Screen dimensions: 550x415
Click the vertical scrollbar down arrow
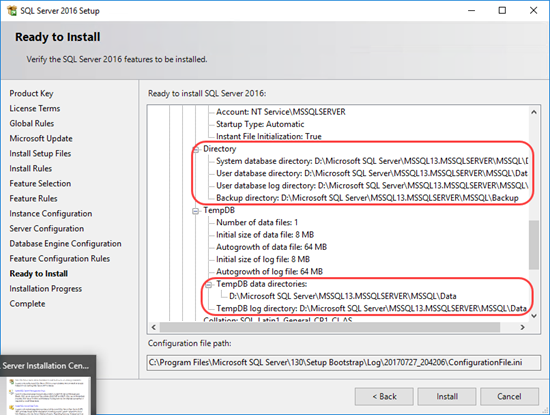tap(534, 316)
